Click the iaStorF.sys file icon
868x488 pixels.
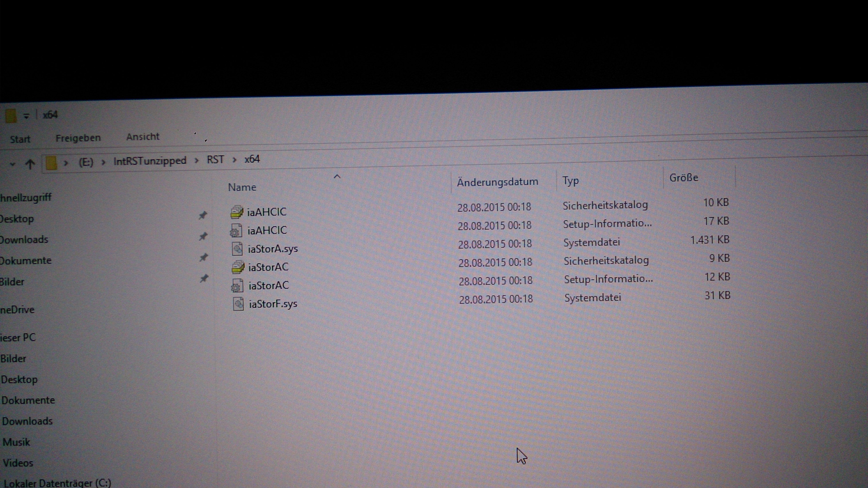(x=238, y=304)
